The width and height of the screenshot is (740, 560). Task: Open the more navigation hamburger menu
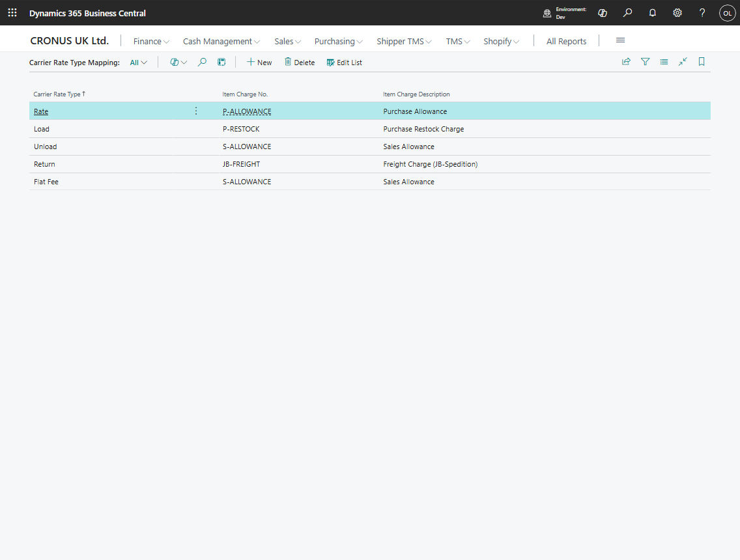coord(621,40)
